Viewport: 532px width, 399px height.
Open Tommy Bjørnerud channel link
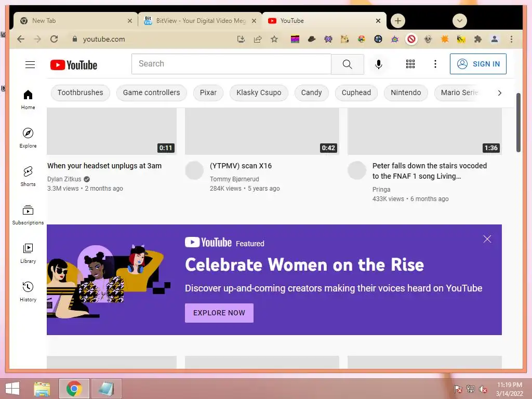point(234,179)
